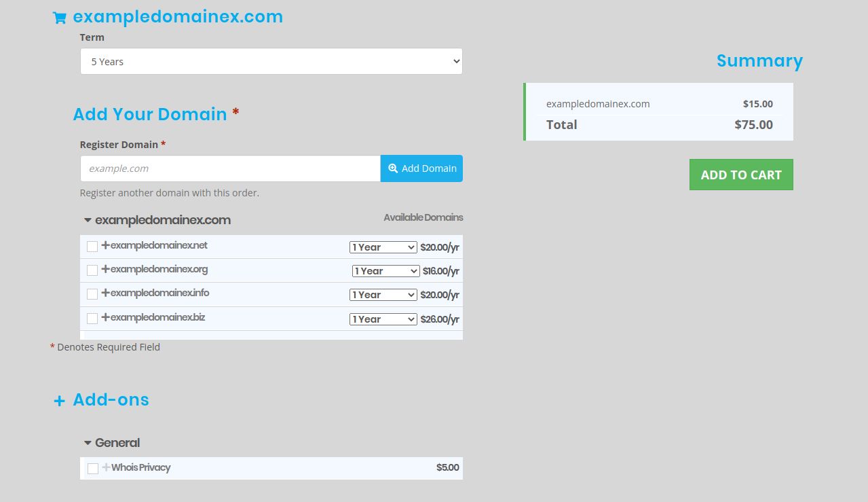Click 'Register another domain with this order' text
Viewport: 868px width, 502px height.
(170, 193)
